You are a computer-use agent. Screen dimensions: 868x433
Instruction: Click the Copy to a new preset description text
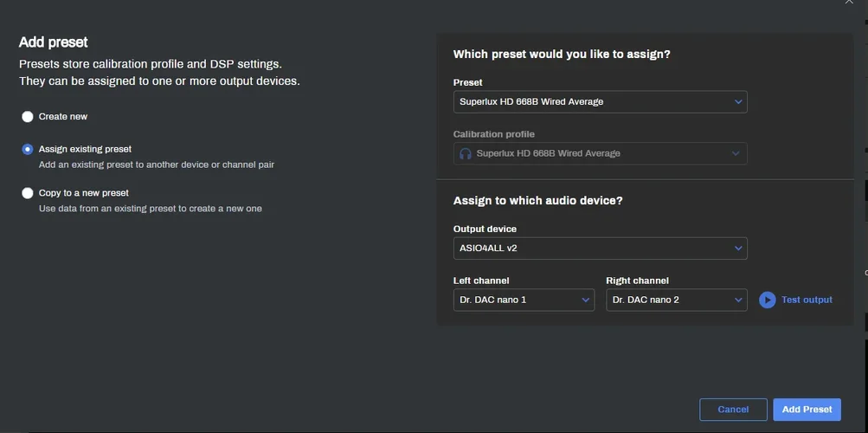click(x=150, y=209)
